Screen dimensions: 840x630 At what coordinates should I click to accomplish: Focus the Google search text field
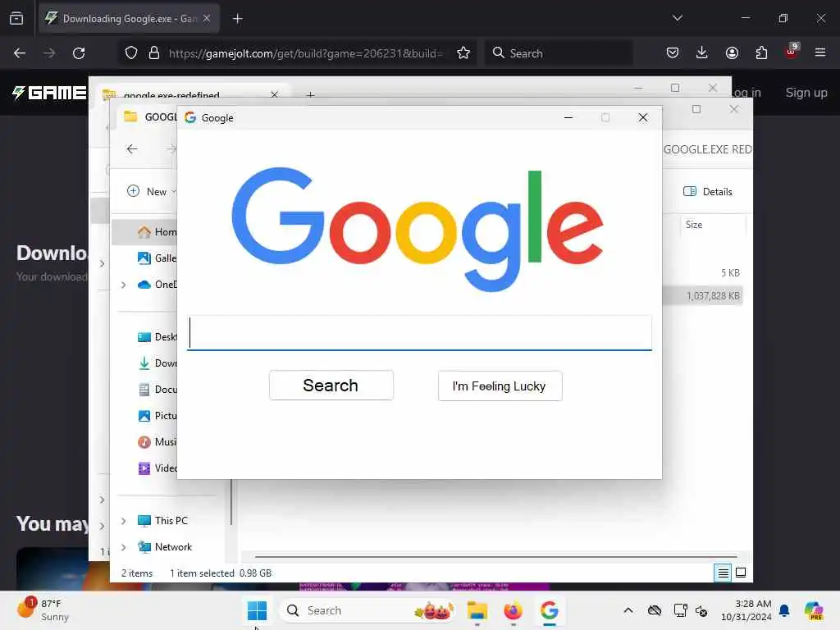(x=419, y=333)
